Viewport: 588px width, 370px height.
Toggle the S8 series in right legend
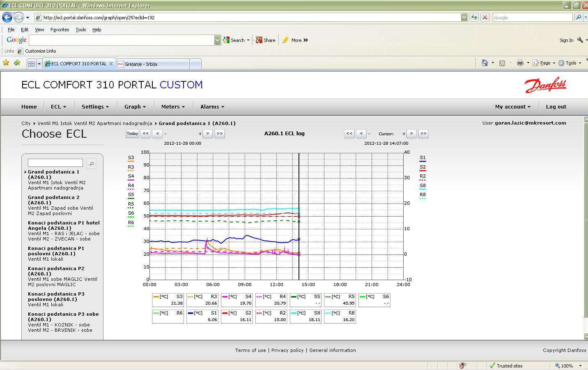tap(423, 186)
